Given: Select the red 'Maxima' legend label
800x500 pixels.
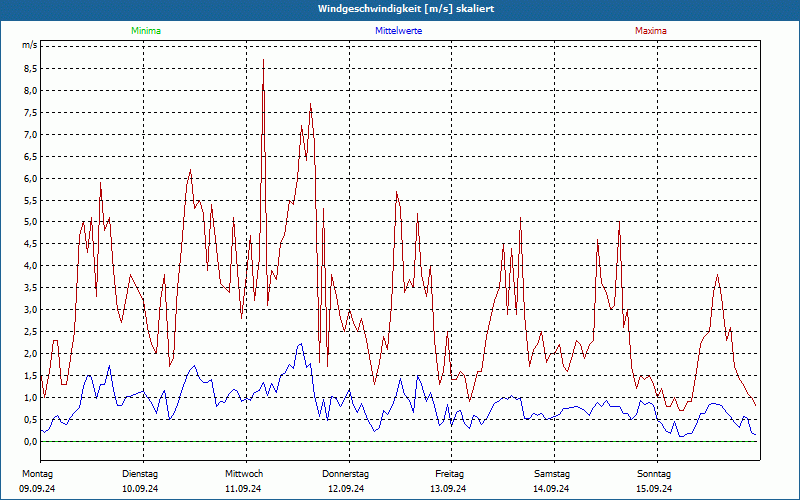Looking at the screenshot, I should (651, 31).
